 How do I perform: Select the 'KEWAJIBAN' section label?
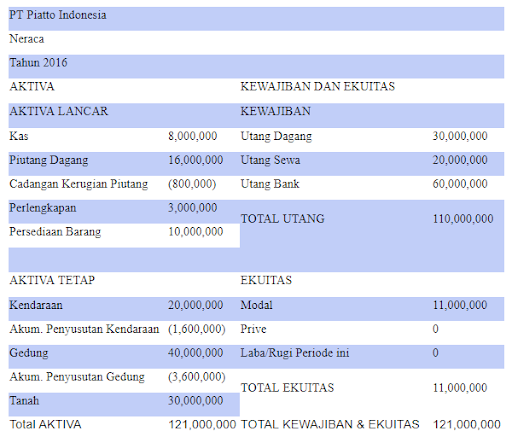pyautogui.click(x=276, y=111)
